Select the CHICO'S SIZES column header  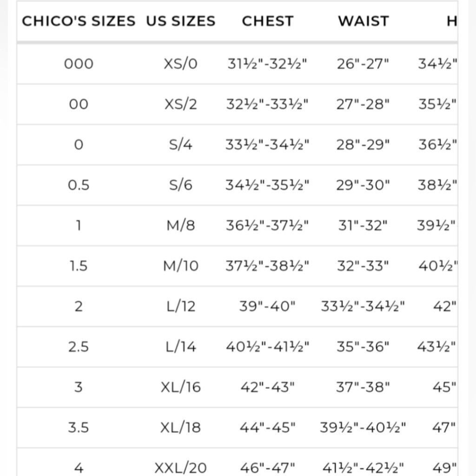79,21
